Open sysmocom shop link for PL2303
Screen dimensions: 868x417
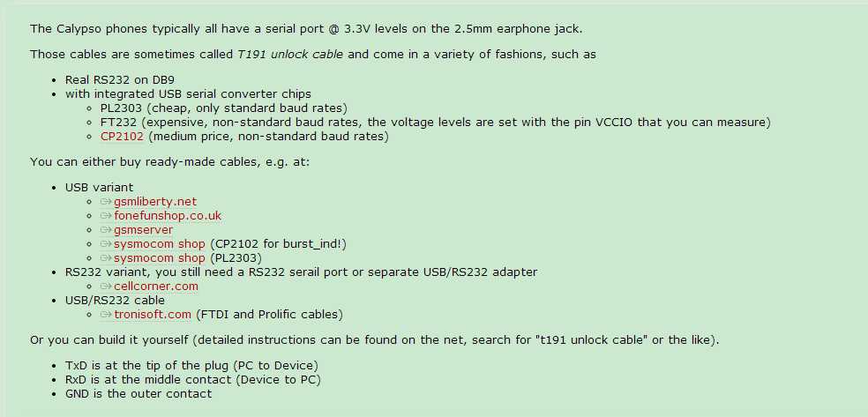160,258
